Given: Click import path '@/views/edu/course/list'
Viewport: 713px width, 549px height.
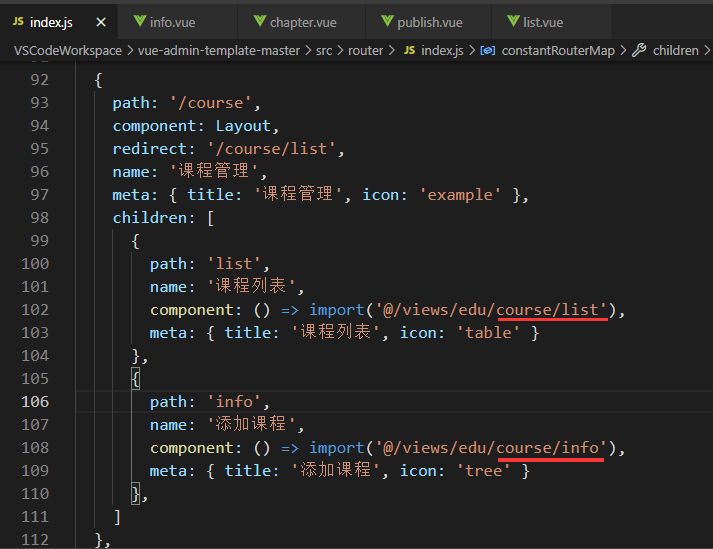Looking at the screenshot, I should tap(492, 310).
